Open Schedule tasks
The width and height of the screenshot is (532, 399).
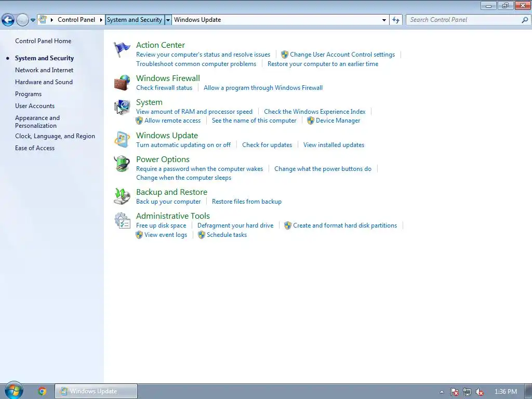click(227, 235)
